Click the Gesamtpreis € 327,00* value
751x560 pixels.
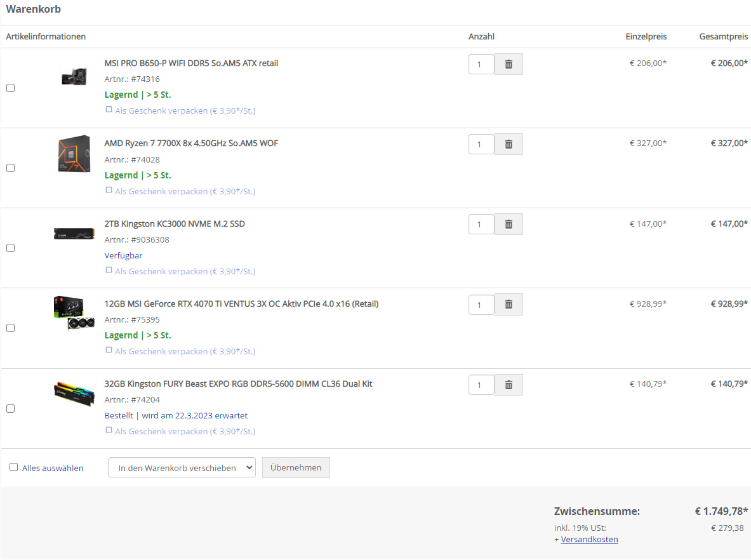tap(729, 143)
